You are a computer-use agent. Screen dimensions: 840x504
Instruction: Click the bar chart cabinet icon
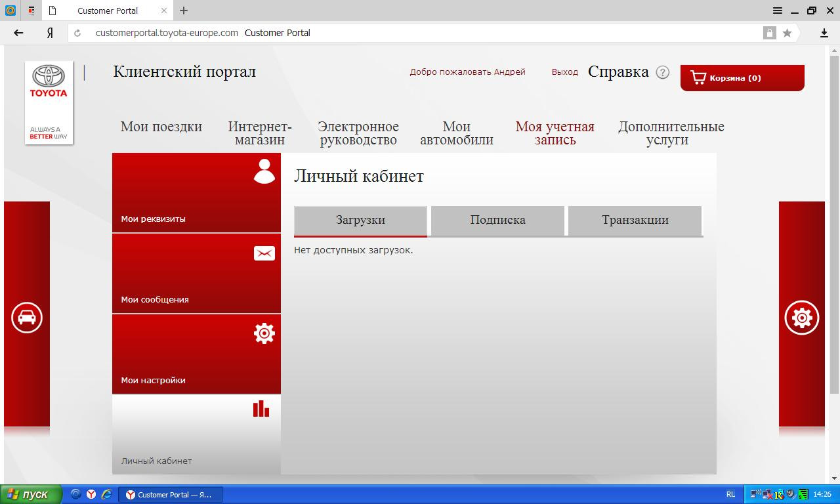[261, 408]
